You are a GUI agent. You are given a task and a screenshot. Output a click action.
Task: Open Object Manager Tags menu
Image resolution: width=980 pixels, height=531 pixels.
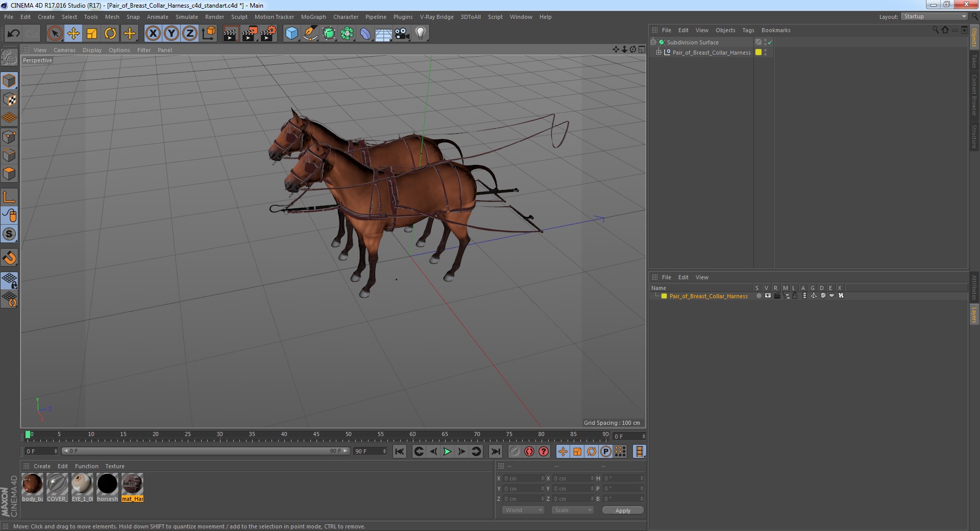coord(748,30)
